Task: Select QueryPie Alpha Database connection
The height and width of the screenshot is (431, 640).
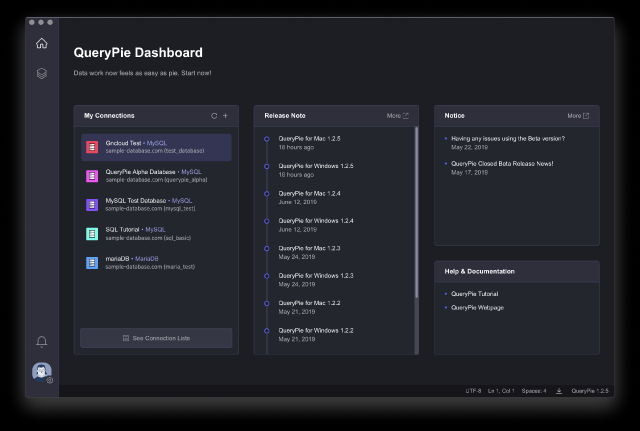Action: (x=156, y=176)
